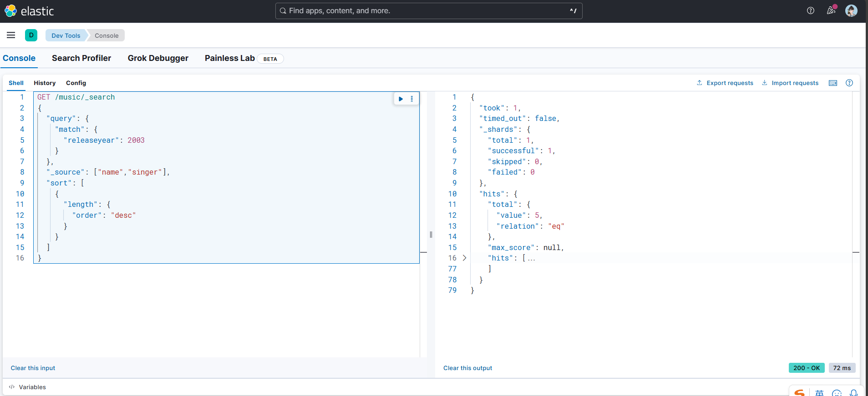This screenshot has height=396, width=868.
Task: Open the main navigation hamburger menu
Action: coord(11,35)
